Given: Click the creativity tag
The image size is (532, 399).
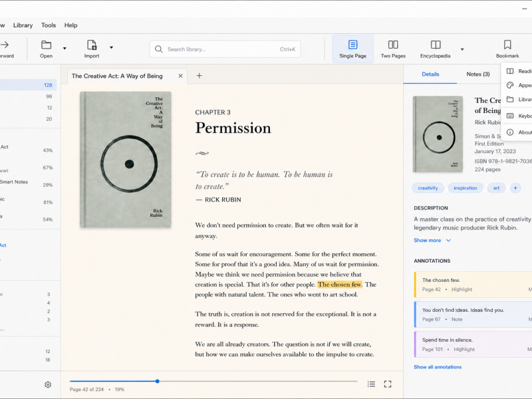Looking at the screenshot, I should click(428, 188).
